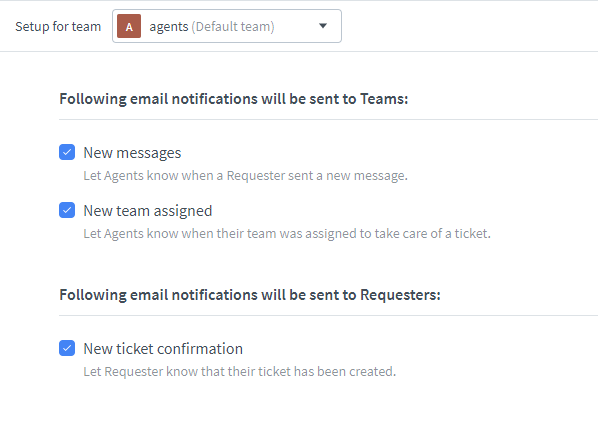Click the description about team assigned to a ticket
Image resolution: width=598 pixels, height=430 pixels.
(287, 234)
